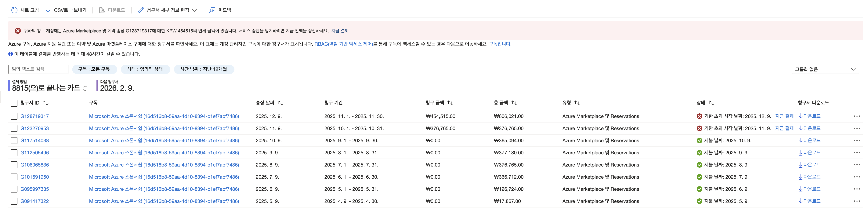
Task: Follow the 구독입니다. link
Action: tap(500, 44)
